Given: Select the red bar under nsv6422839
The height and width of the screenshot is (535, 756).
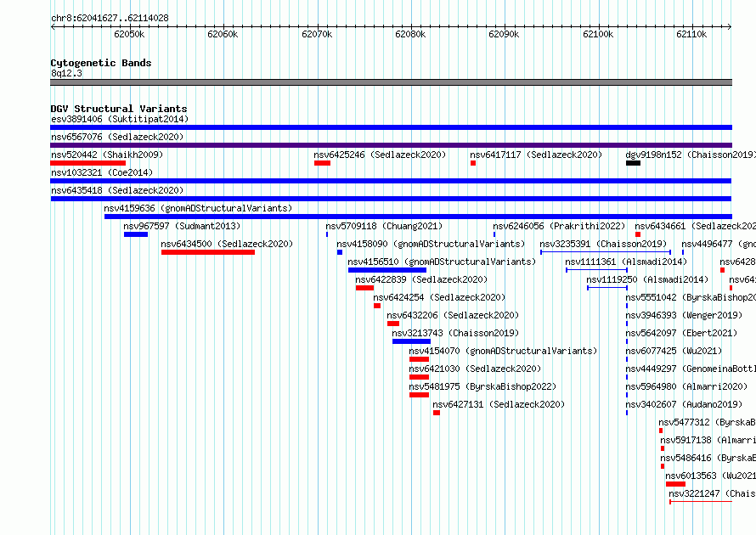Looking at the screenshot, I should 365,288.
